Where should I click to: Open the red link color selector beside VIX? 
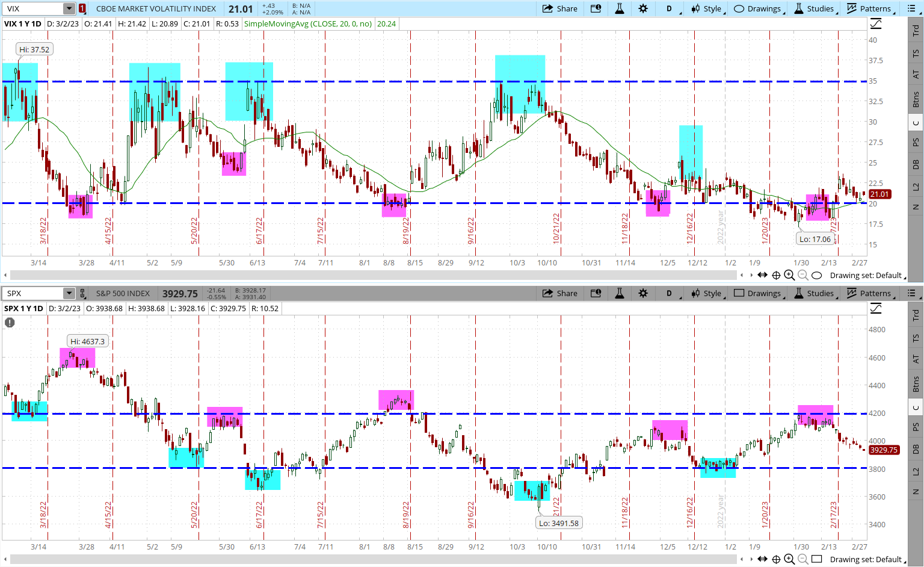click(82, 8)
